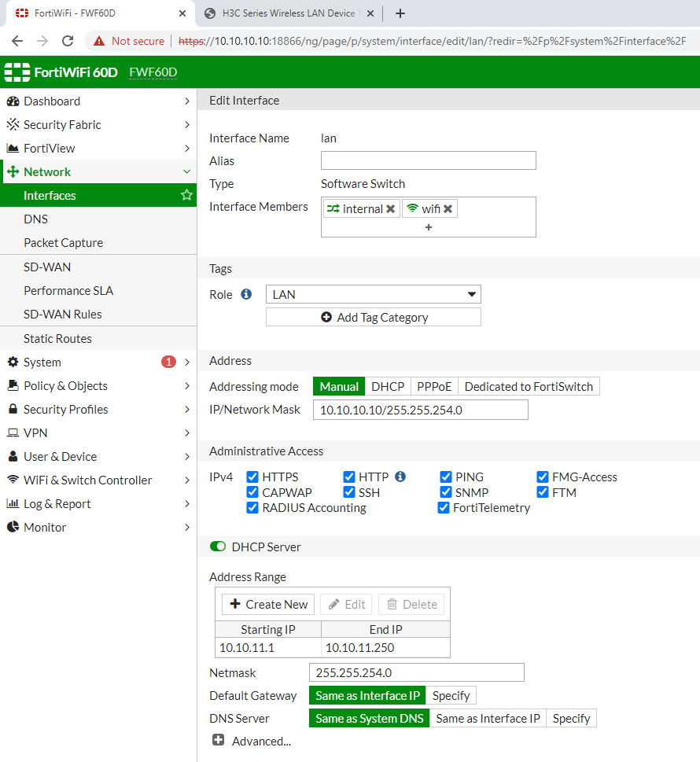Screen dimensions: 700x762
Task: Click the Role info icon
Action: click(246, 294)
